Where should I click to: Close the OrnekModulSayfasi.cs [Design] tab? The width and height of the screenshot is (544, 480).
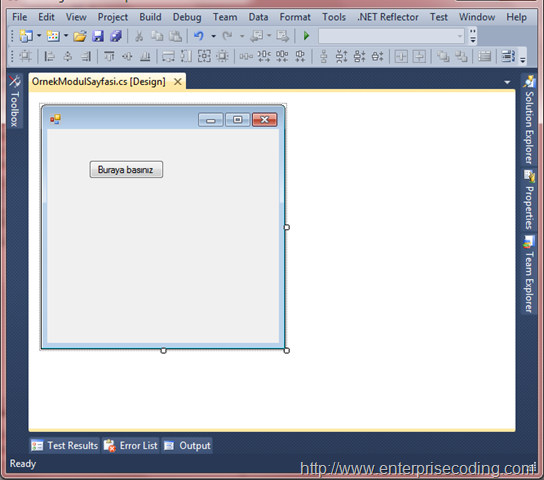point(178,82)
